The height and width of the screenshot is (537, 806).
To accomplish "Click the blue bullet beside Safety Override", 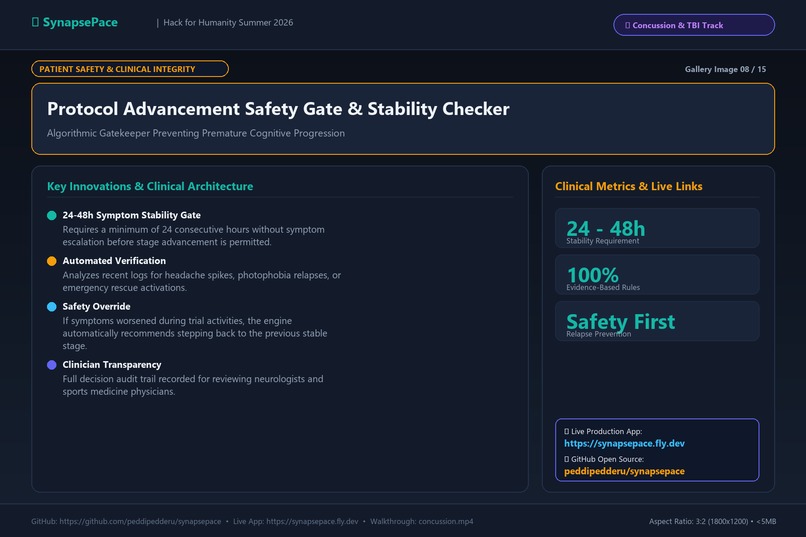I will [51, 307].
